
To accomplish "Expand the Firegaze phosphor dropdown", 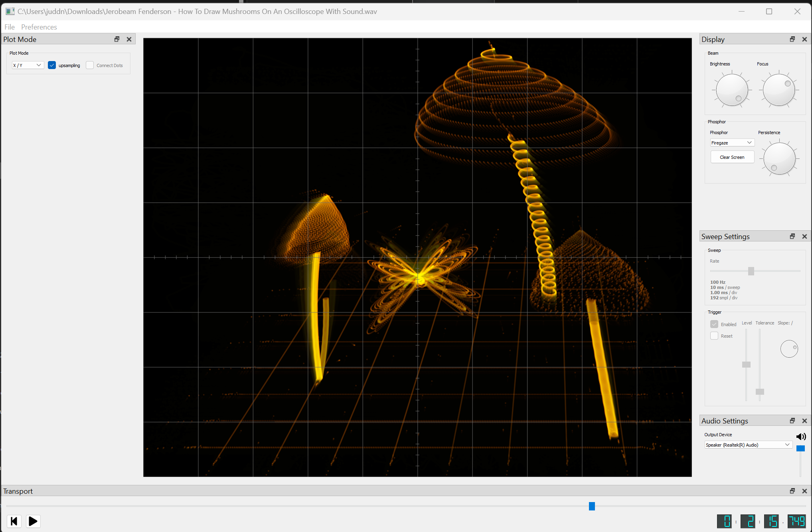I will point(732,143).
